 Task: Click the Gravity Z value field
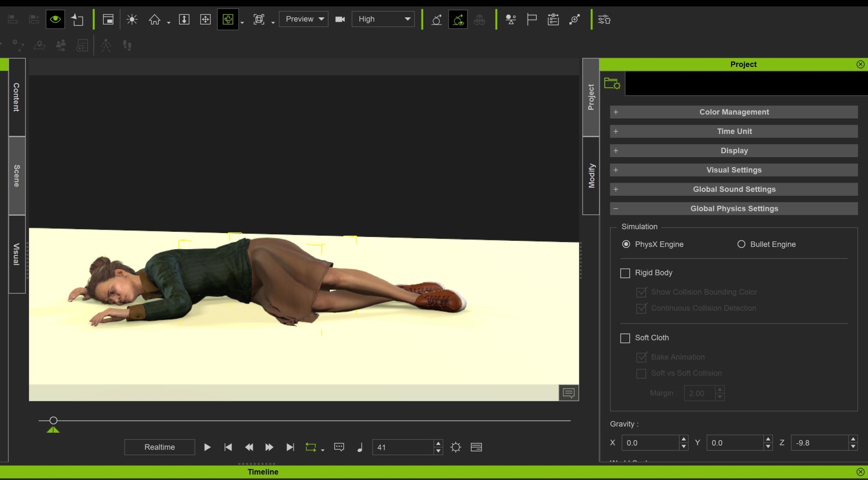point(819,443)
